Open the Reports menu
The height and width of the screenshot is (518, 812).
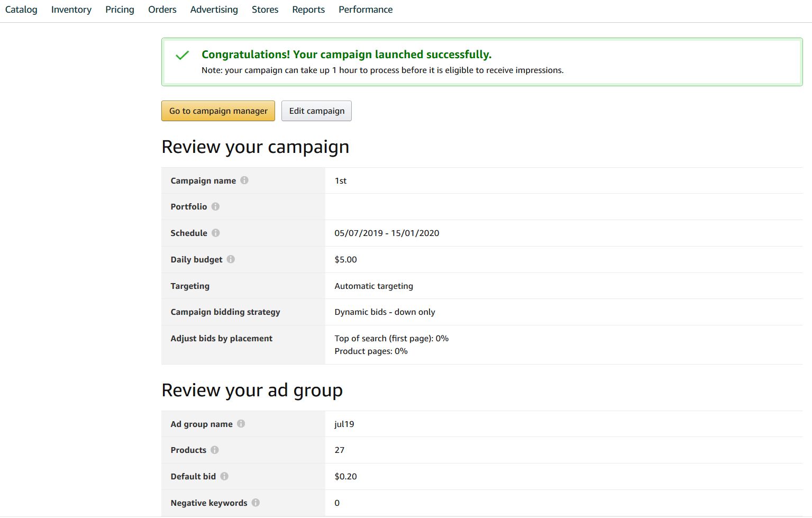coord(308,10)
